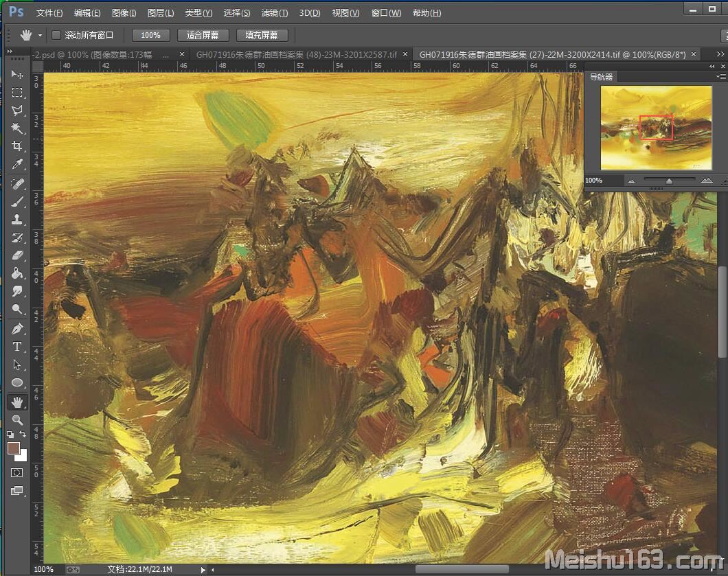Viewport: 728px width, 576px height.
Task: Close the (48)-23M-3201X2587.tif tab
Action: (x=405, y=54)
